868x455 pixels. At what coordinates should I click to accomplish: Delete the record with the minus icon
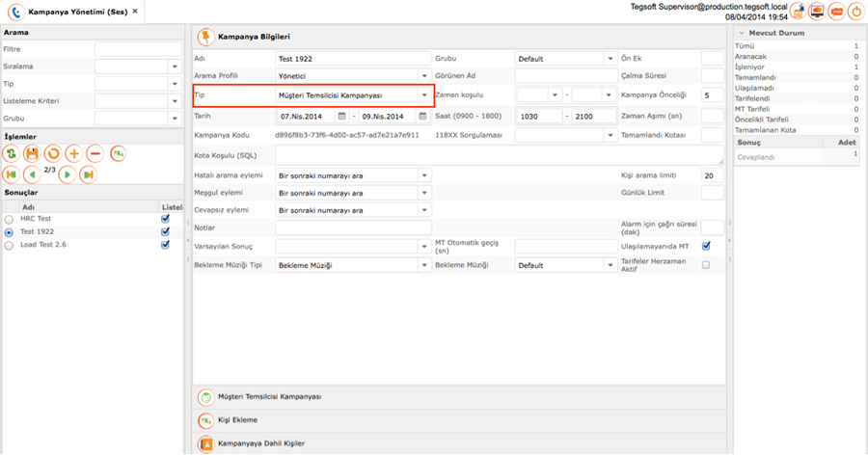click(x=95, y=154)
